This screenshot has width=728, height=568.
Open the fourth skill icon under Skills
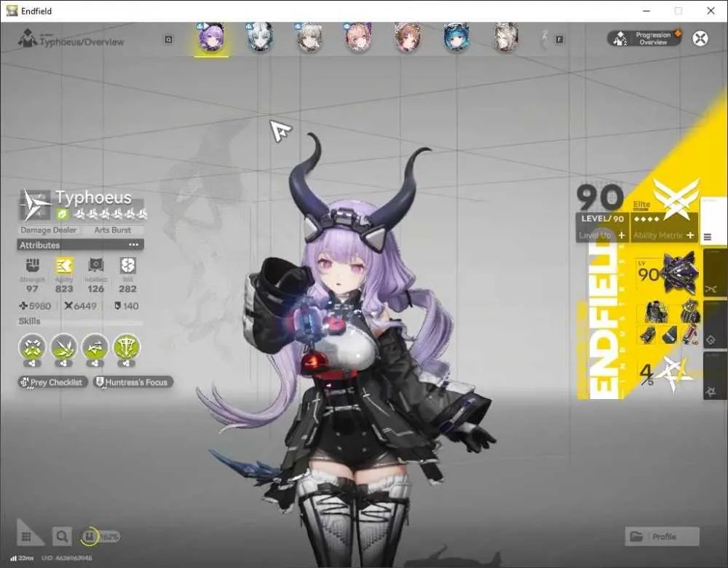click(x=126, y=347)
